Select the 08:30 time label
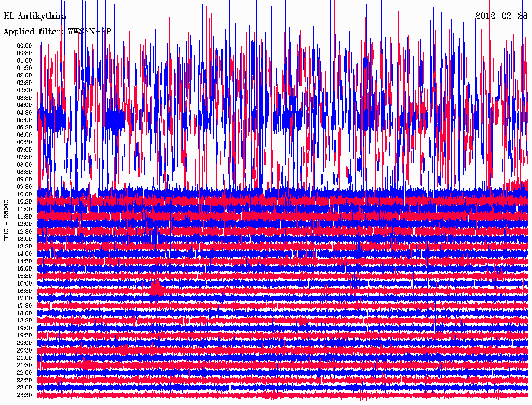This screenshot has width=532, height=405. coord(24,172)
